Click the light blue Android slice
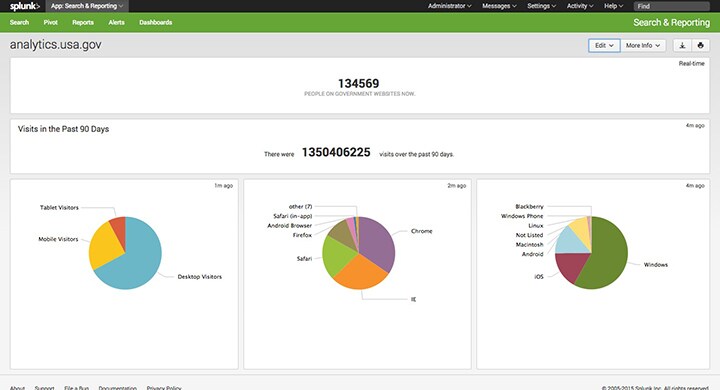The image size is (720, 390). click(569, 241)
